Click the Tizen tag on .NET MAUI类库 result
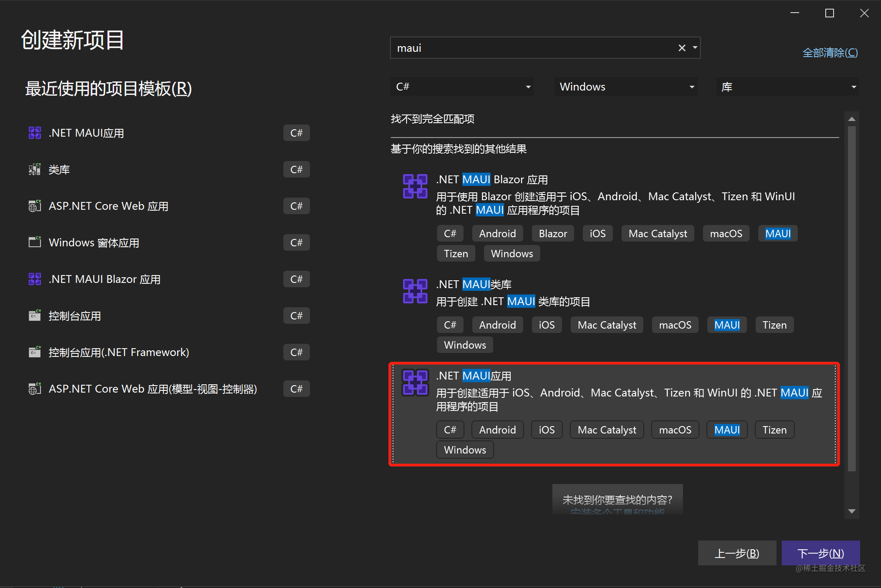The width and height of the screenshot is (881, 588). point(774,325)
